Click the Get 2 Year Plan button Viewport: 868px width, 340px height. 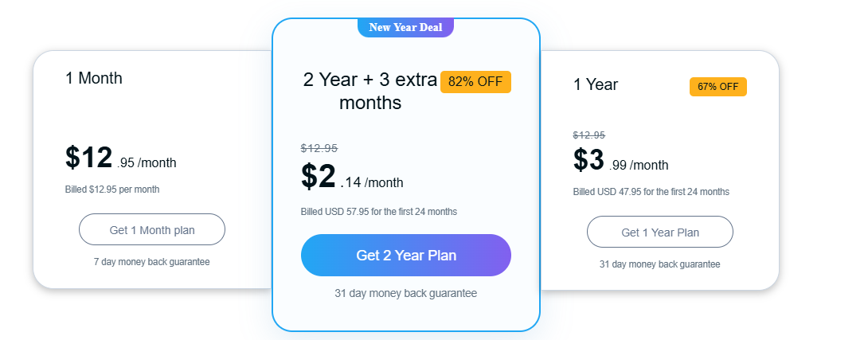(x=406, y=256)
